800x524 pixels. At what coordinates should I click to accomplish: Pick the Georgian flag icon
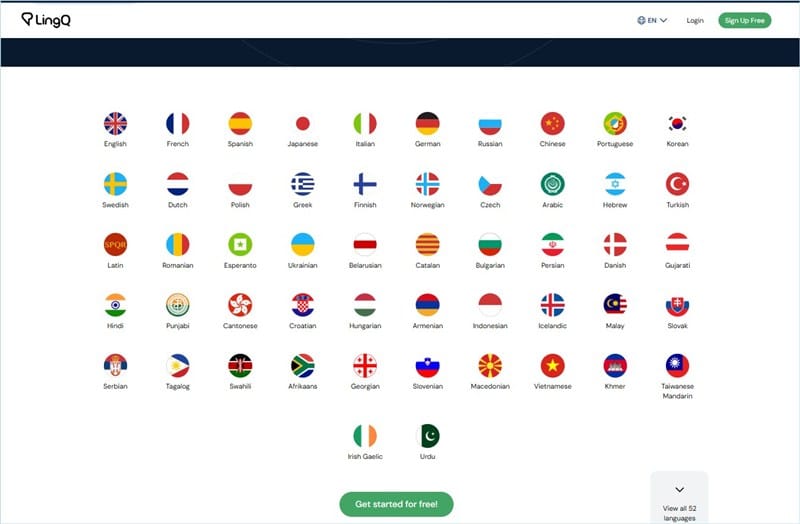[x=365, y=365]
